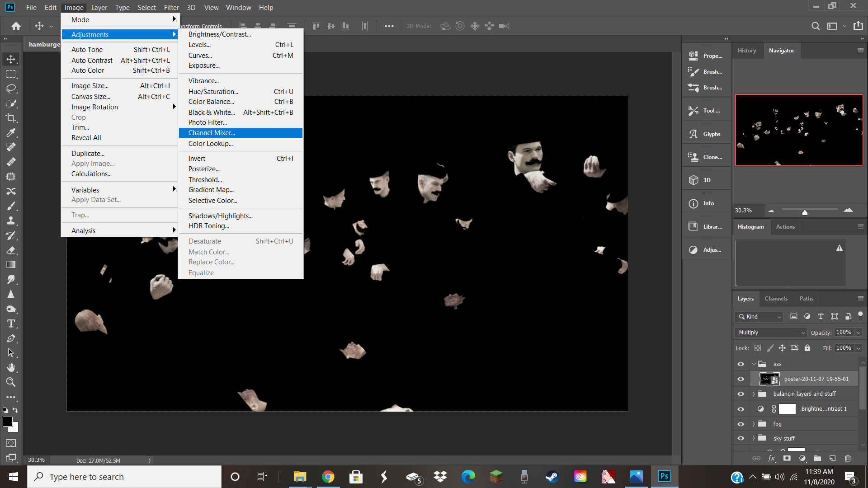The image size is (868, 488).
Task: Hide the fog layer group
Action: click(741, 424)
